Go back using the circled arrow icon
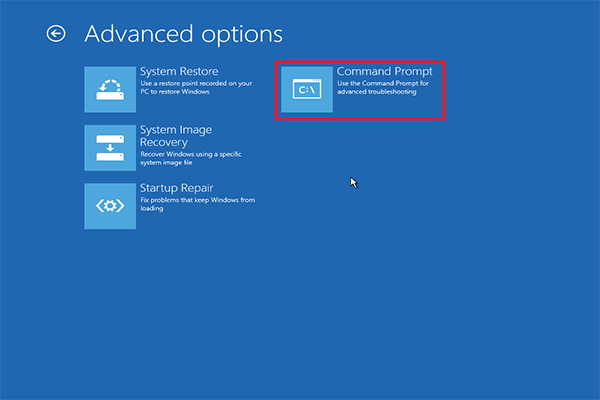The height and width of the screenshot is (400, 600). click(x=56, y=34)
